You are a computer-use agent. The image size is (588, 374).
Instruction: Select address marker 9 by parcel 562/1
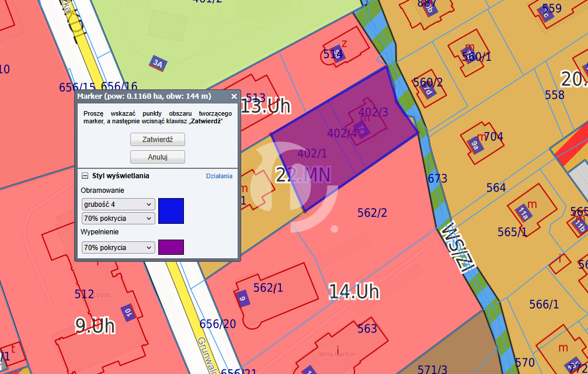click(x=243, y=298)
